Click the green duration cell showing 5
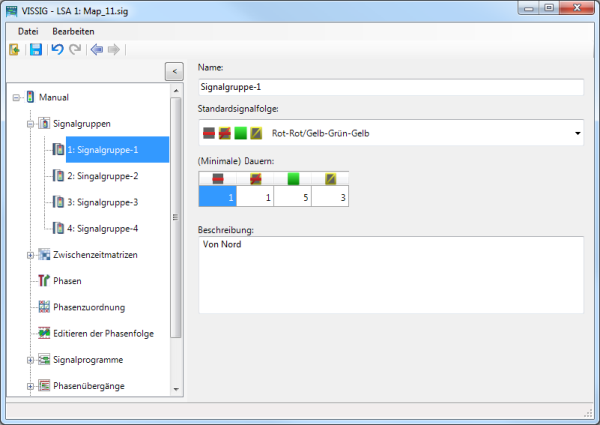600x425 pixels. point(293,198)
